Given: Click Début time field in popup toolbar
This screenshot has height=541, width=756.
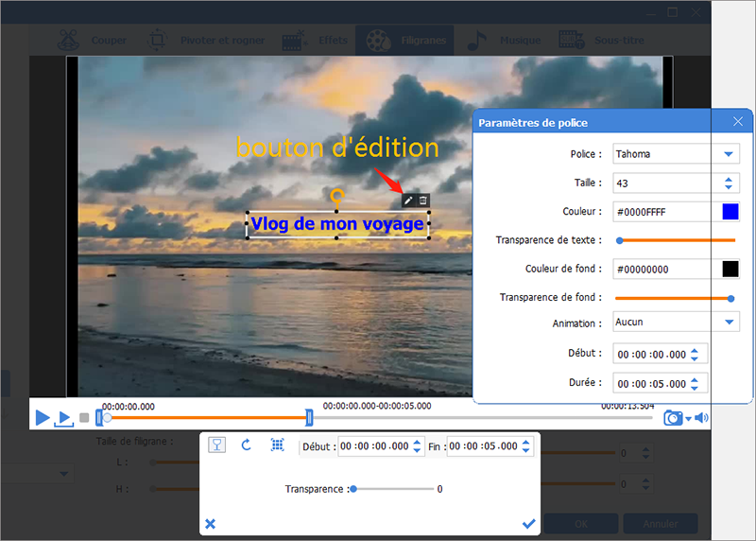Looking at the screenshot, I should (374, 446).
